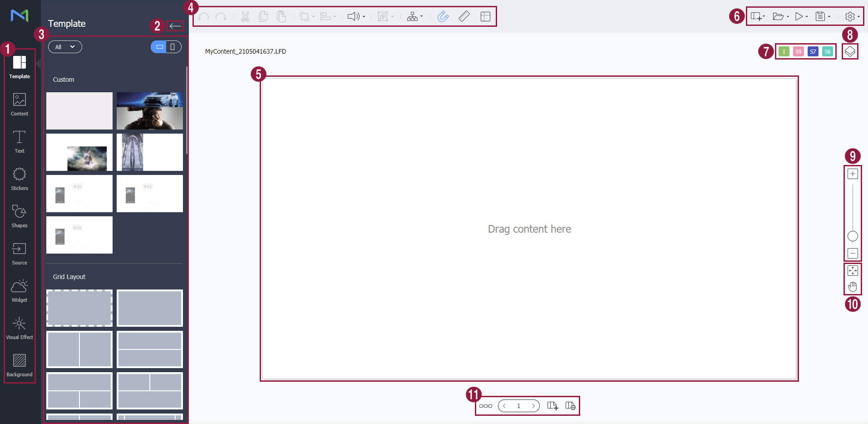Click the zoom slider handle
868x424 pixels.
tap(853, 236)
